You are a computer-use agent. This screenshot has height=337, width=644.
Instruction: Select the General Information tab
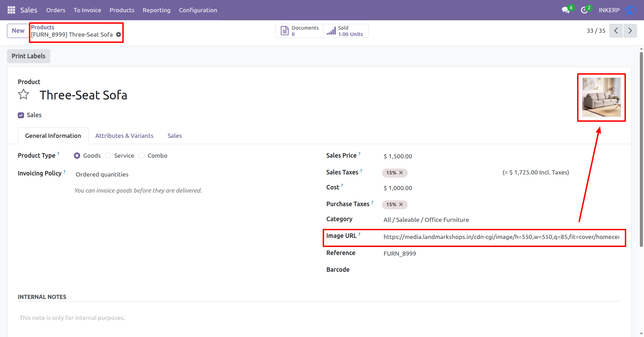(x=53, y=136)
